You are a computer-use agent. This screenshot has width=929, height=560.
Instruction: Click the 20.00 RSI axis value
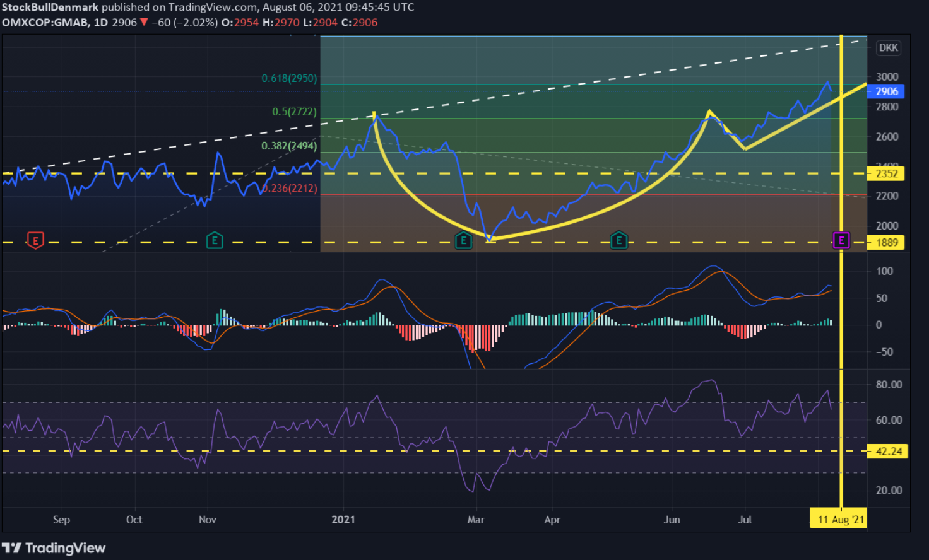(x=889, y=490)
